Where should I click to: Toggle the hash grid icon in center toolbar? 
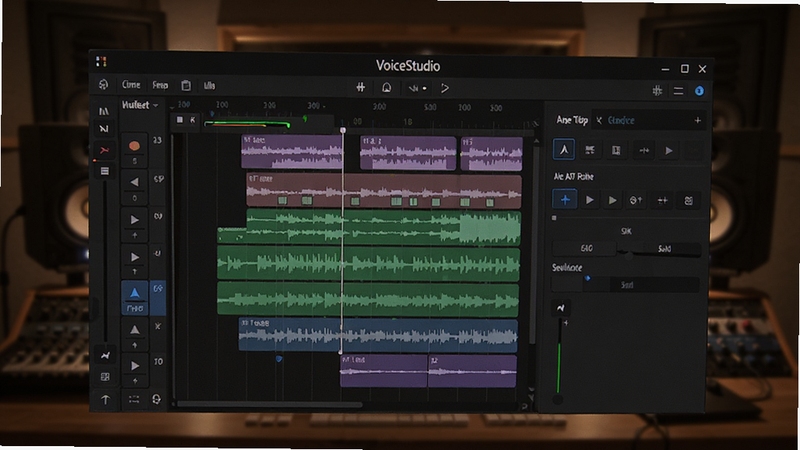point(361,87)
